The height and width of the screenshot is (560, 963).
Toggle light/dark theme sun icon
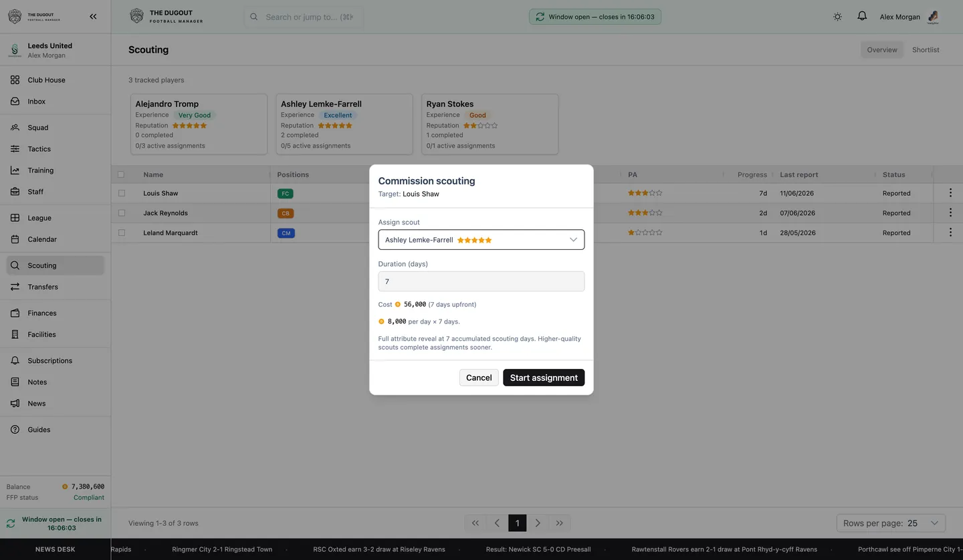tap(837, 17)
